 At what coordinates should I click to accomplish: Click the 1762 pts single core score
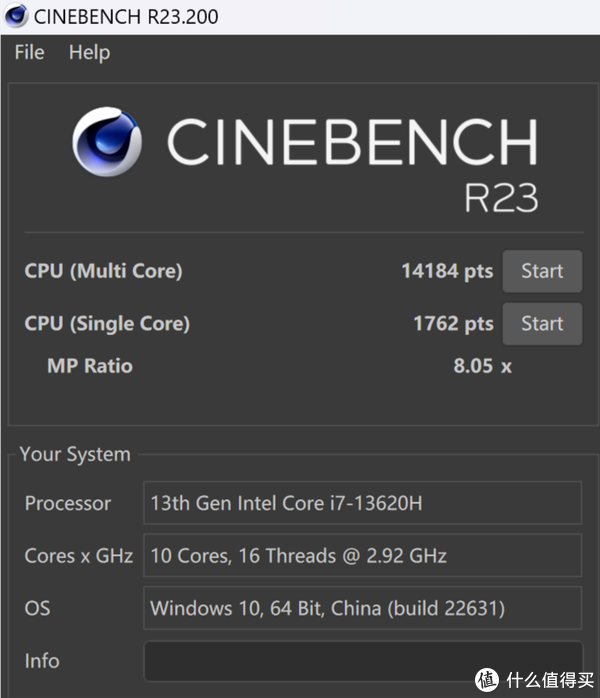click(x=452, y=324)
